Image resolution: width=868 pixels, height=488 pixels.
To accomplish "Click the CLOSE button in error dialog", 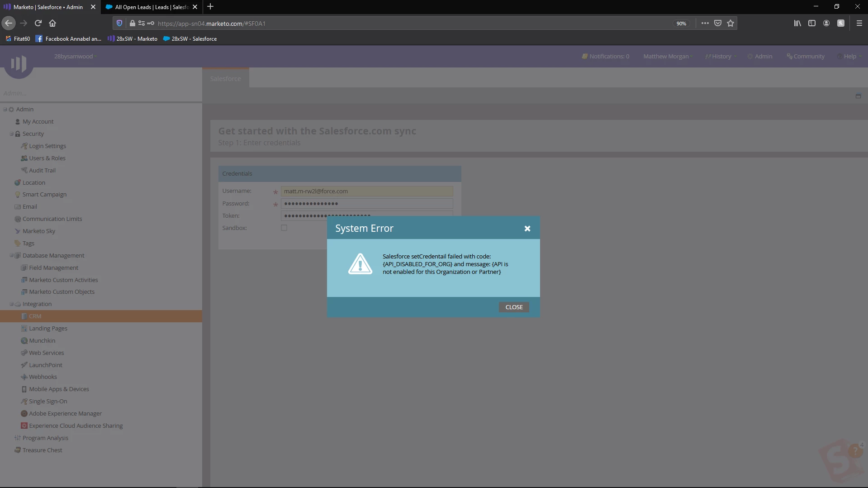I will (x=514, y=307).
